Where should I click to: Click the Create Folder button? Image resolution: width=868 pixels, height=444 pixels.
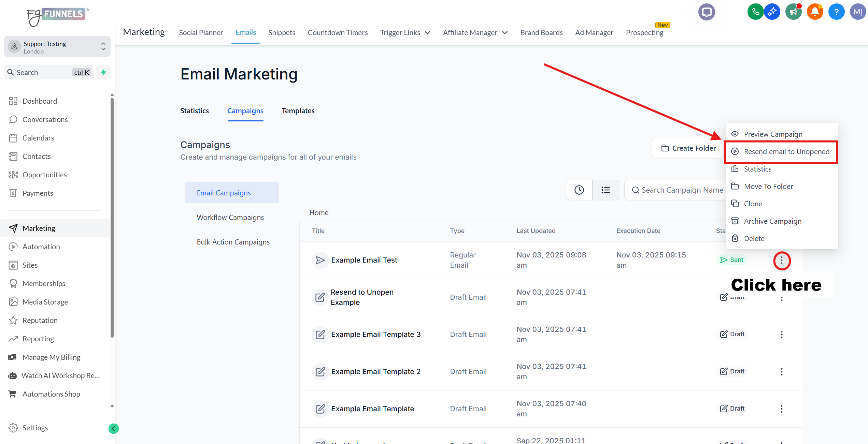tap(688, 148)
